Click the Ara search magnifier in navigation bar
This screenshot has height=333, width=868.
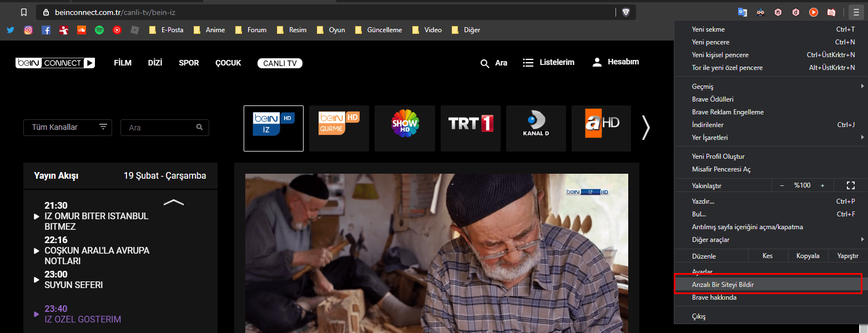(x=485, y=63)
